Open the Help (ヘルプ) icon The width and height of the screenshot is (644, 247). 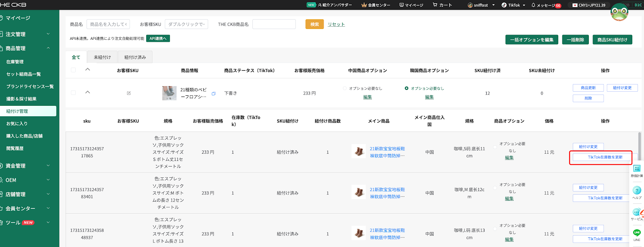(x=637, y=190)
